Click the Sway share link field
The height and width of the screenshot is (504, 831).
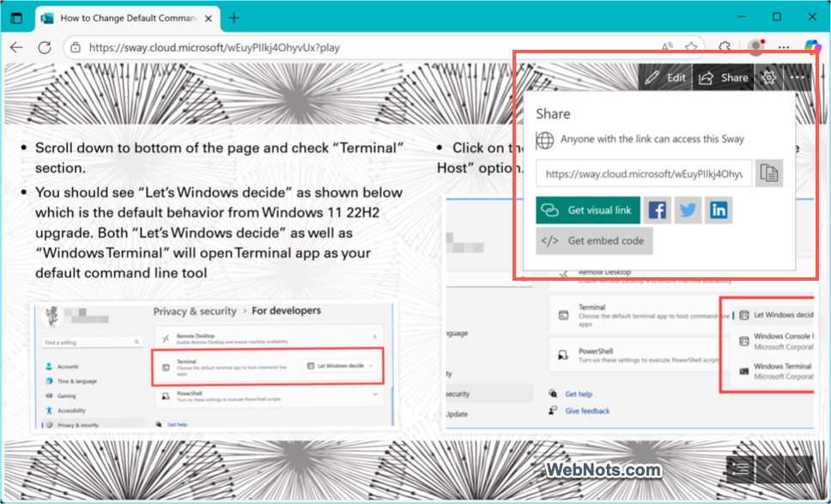(644, 173)
